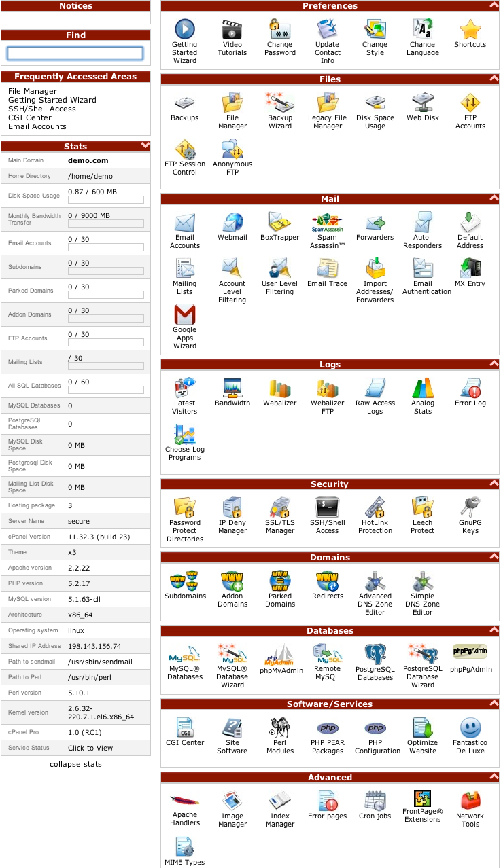Click the All SQL Databases usage bar
Viewport: 501px width, 868px height.
pyautogui.click(x=106, y=391)
